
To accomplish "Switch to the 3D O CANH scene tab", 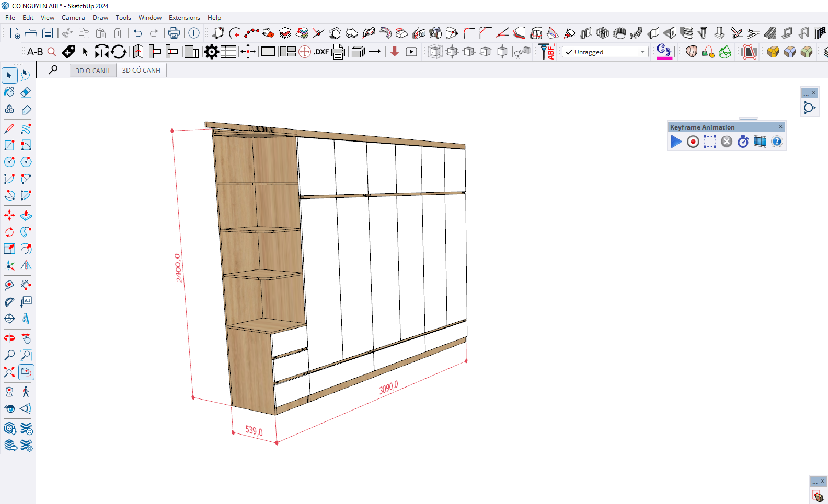I will pos(93,71).
